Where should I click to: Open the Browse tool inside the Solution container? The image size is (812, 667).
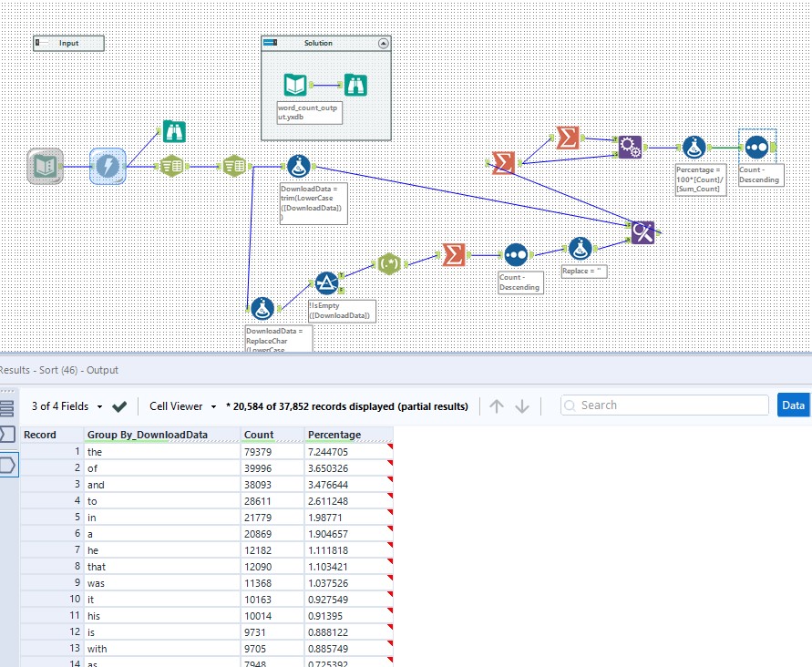point(355,85)
